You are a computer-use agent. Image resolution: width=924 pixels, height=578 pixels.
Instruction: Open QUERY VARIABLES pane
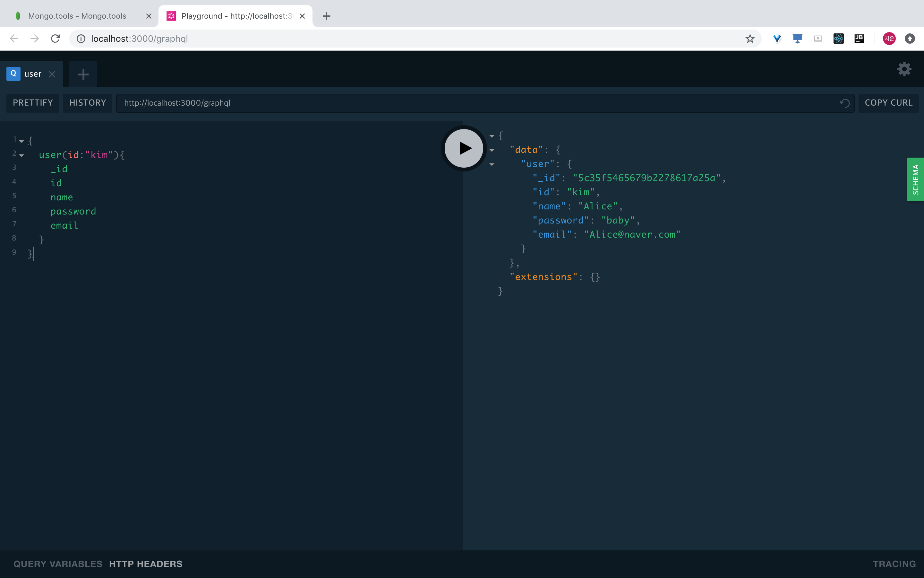(58, 564)
